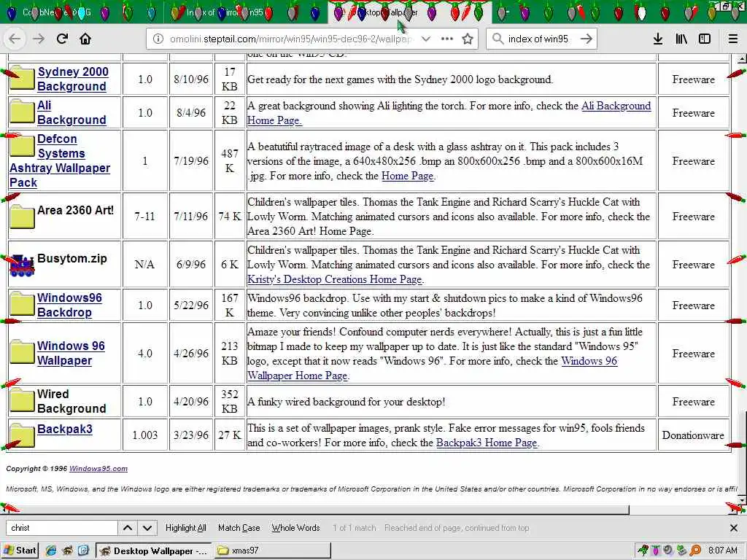
Task: Toggle Match Case in find bar
Action: click(x=239, y=528)
